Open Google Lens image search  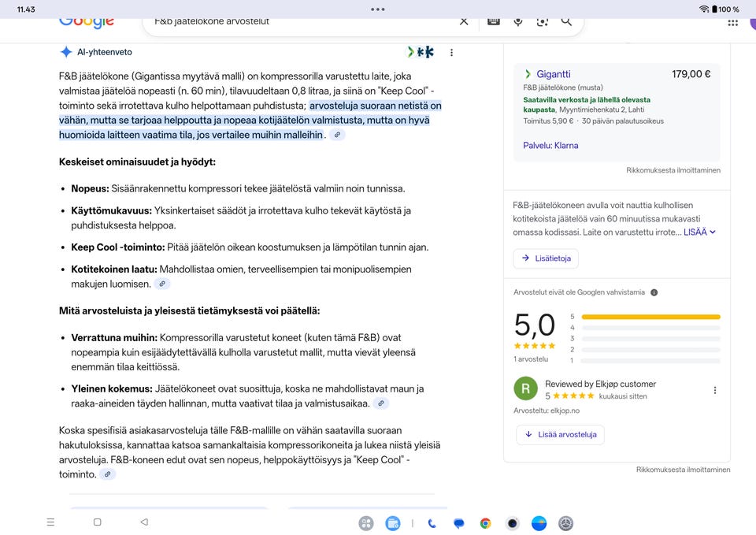click(x=542, y=21)
